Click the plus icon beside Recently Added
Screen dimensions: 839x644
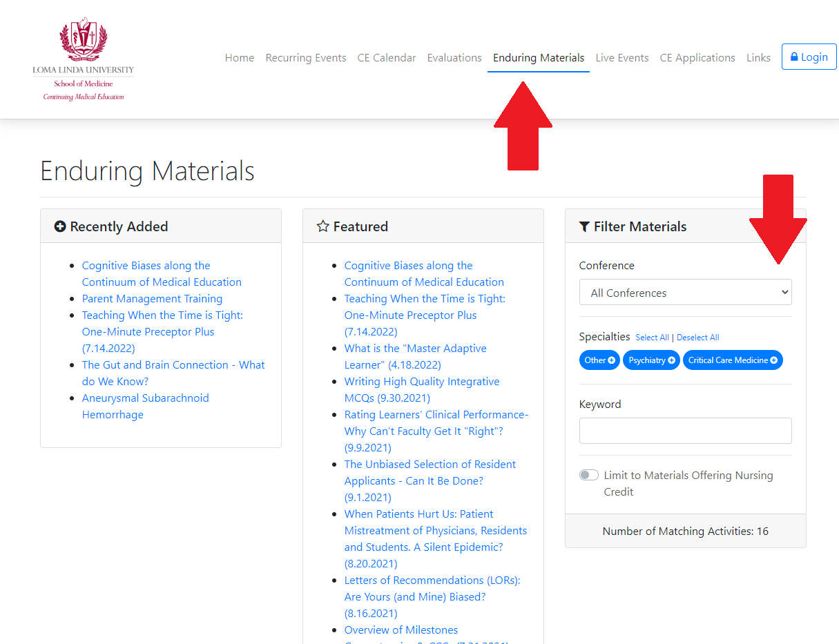[x=60, y=226]
